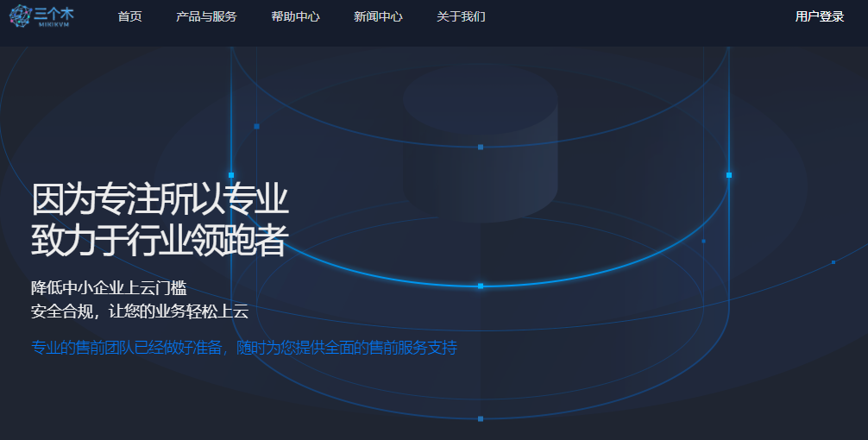Viewport: 868px width, 440px height.
Task: Open the 首页 menu item
Action: (x=130, y=16)
